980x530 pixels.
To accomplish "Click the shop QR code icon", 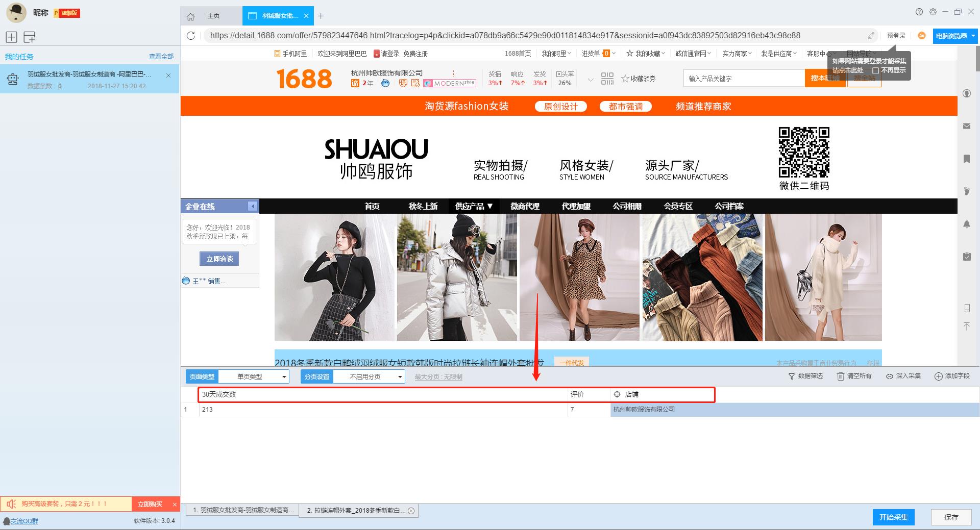I will (x=607, y=79).
